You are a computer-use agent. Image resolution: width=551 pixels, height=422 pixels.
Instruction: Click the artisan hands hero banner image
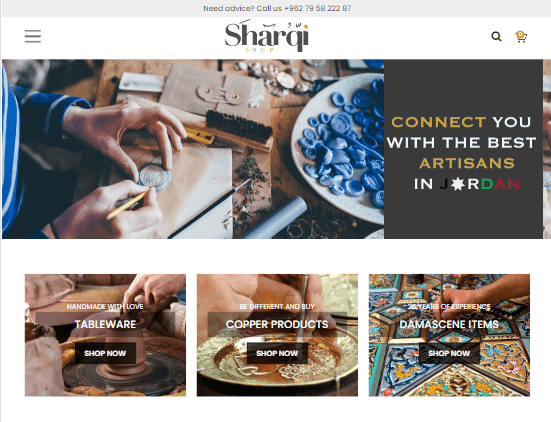(x=193, y=149)
